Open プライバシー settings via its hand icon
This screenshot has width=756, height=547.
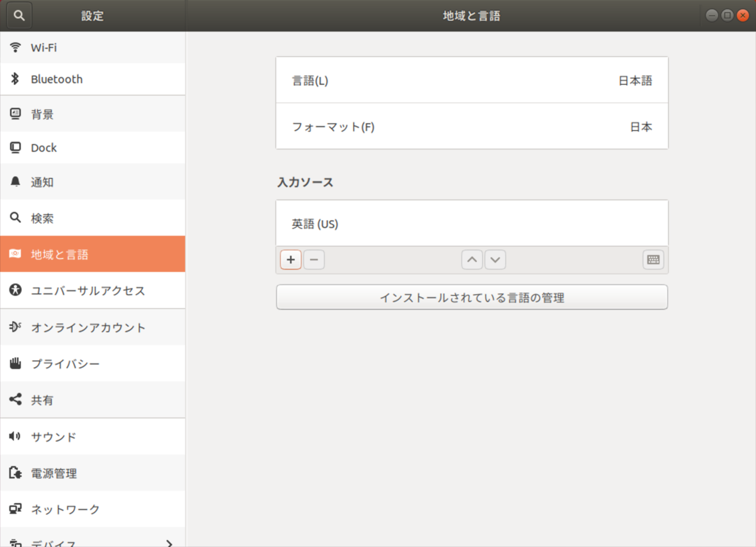(x=16, y=363)
